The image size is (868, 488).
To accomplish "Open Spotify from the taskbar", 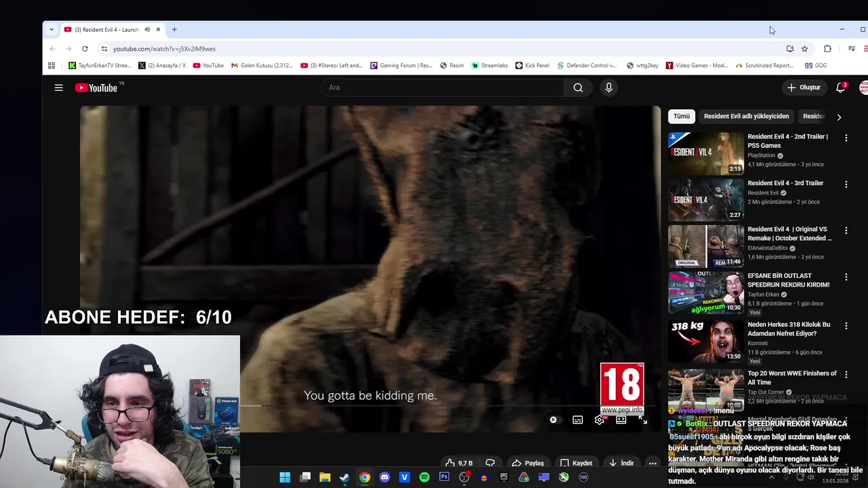I will coord(425,477).
